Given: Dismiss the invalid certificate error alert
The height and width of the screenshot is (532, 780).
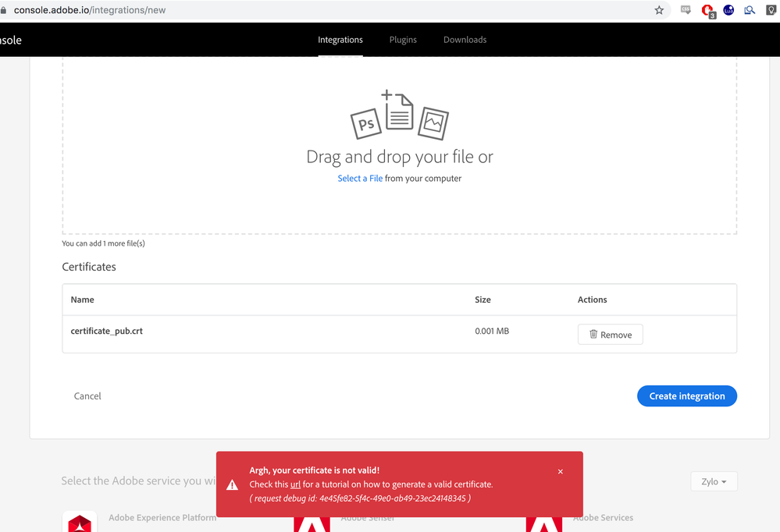Looking at the screenshot, I should click(560, 472).
